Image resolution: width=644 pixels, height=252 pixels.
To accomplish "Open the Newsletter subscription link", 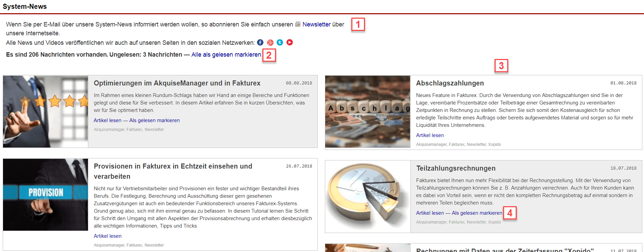I will 316,24.
